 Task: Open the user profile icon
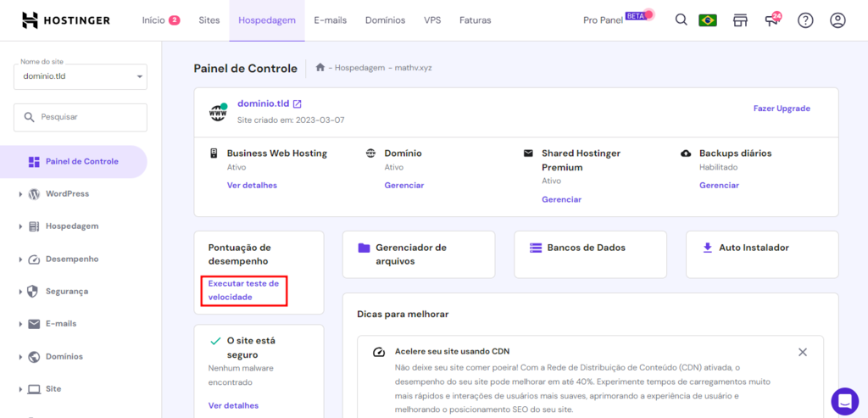pos(837,20)
